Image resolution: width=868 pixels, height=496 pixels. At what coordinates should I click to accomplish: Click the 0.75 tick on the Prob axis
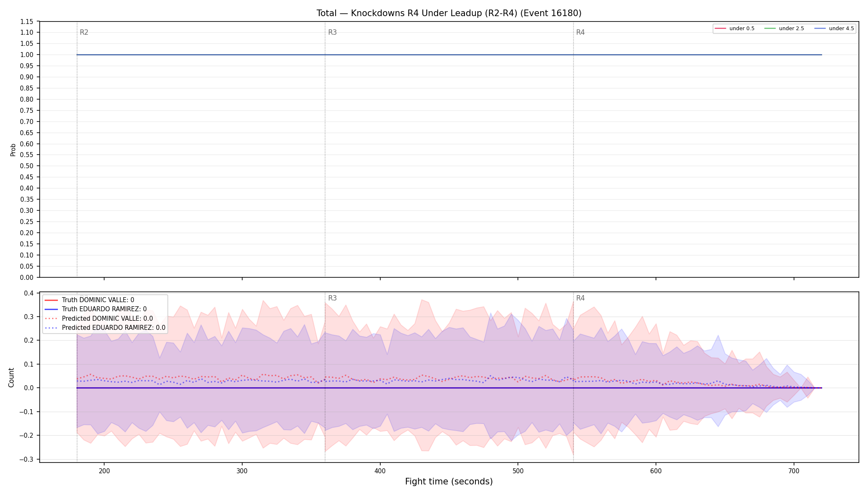click(27, 110)
